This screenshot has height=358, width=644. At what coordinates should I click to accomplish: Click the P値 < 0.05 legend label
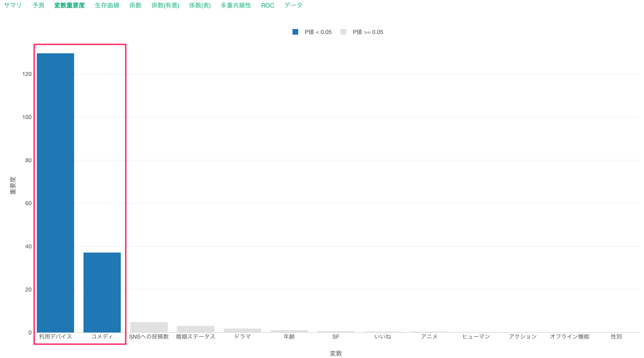coord(318,32)
